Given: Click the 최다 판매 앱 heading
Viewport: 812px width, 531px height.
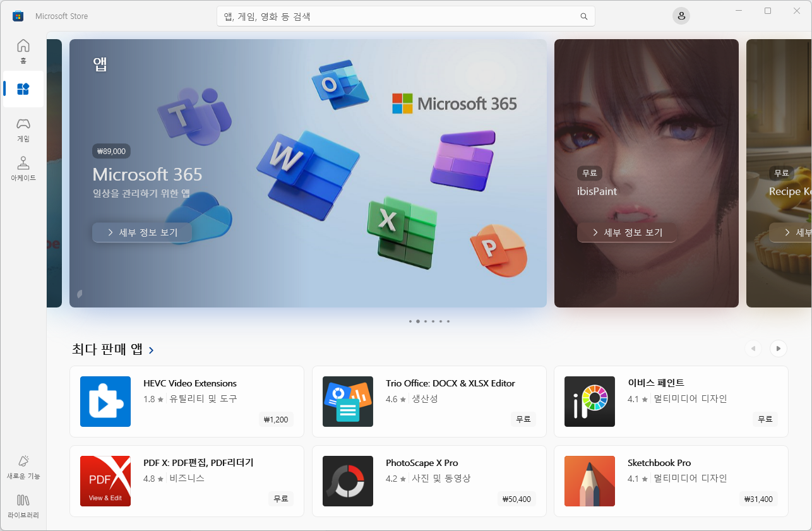Looking at the screenshot, I should 107,349.
